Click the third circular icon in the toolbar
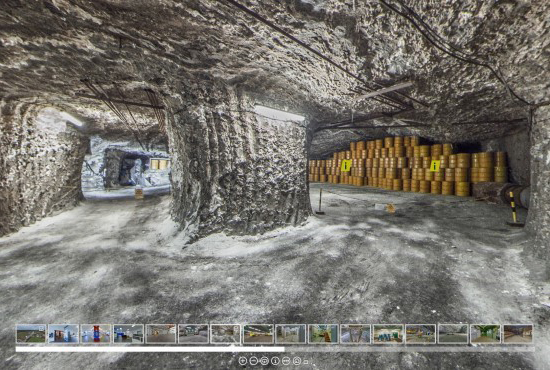This screenshot has width=550, height=370. point(264,361)
